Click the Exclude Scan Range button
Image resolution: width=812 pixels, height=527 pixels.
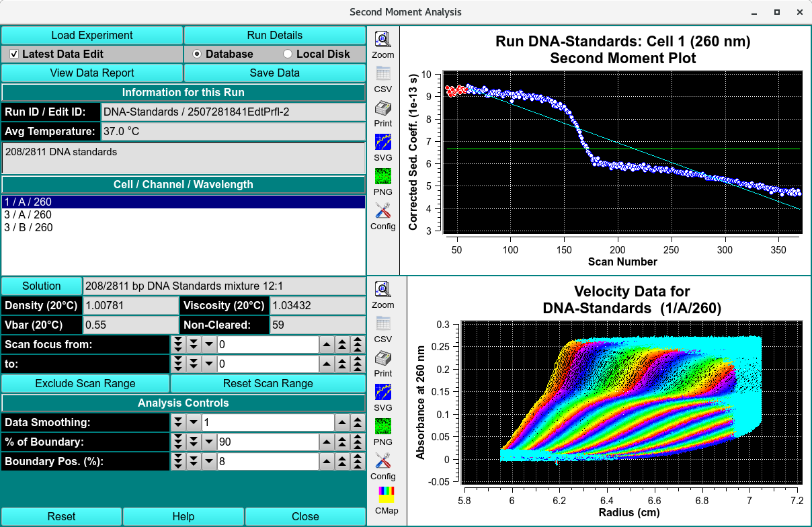click(x=85, y=383)
